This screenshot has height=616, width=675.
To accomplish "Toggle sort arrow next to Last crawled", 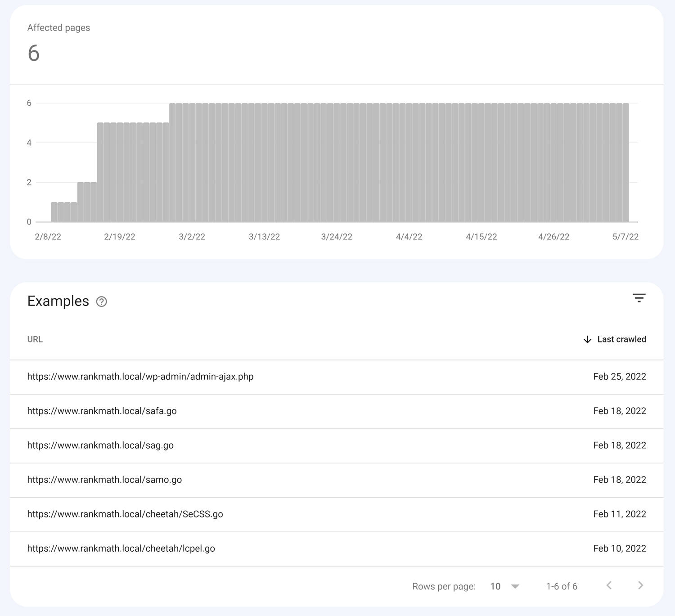I will (587, 340).
